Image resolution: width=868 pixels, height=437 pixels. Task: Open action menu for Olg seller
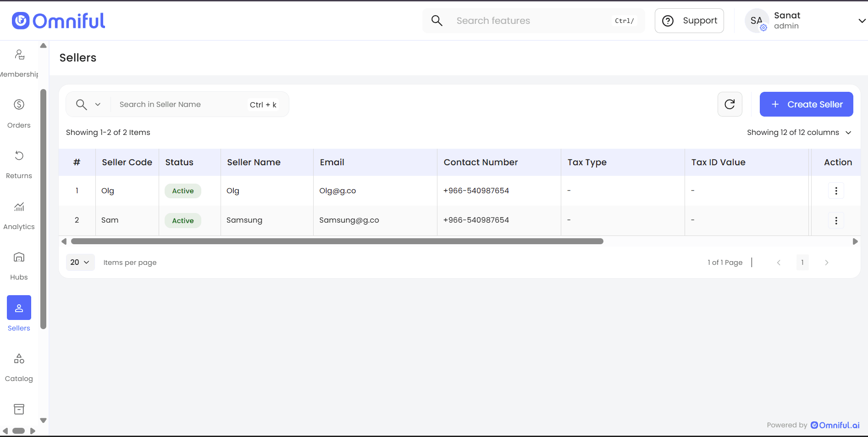(x=836, y=191)
